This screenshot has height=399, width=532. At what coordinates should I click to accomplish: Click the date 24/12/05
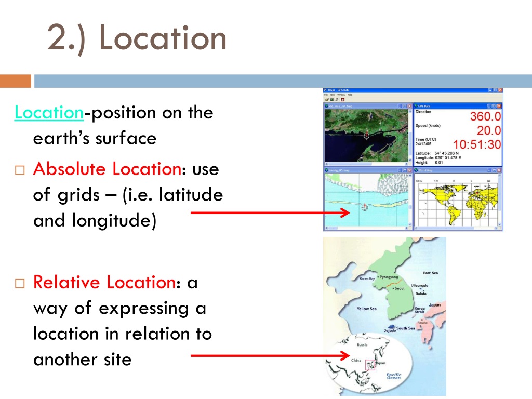point(423,144)
